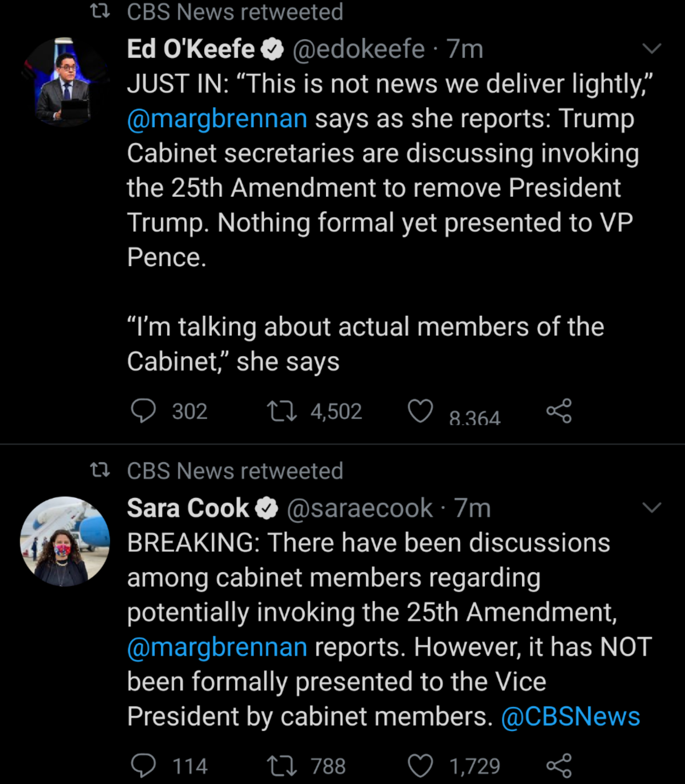This screenshot has height=784, width=685.
Task: Reply to Ed O'Keefe's tweet
Action: click(144, 411)
